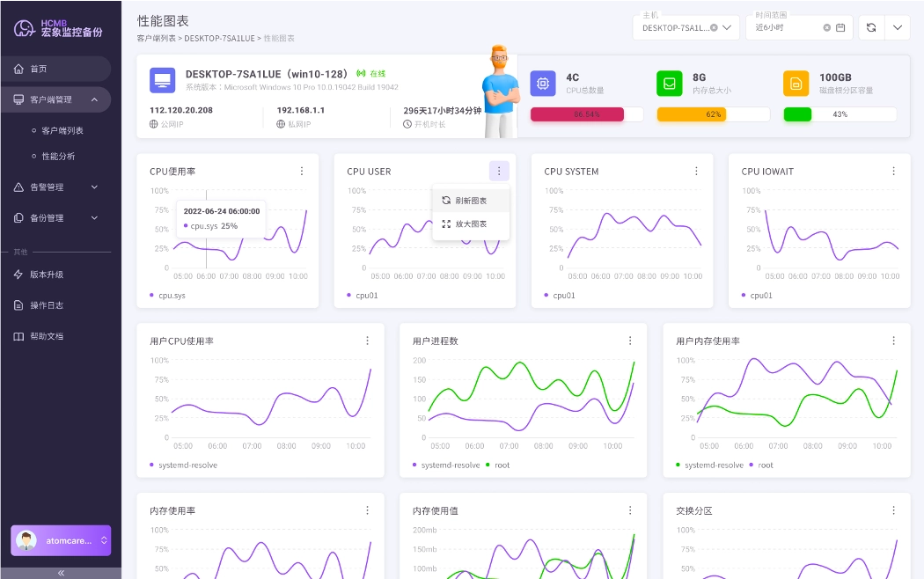The width and height of the screenshot is (924, 579).
Task: Click the green 8G memory icon
Action: point(670,83)
